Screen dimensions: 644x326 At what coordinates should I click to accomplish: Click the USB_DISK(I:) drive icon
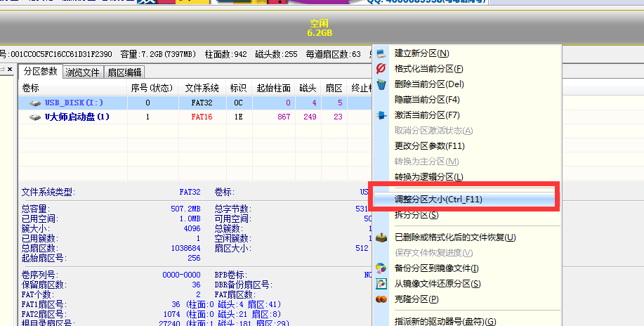(35, 103)
